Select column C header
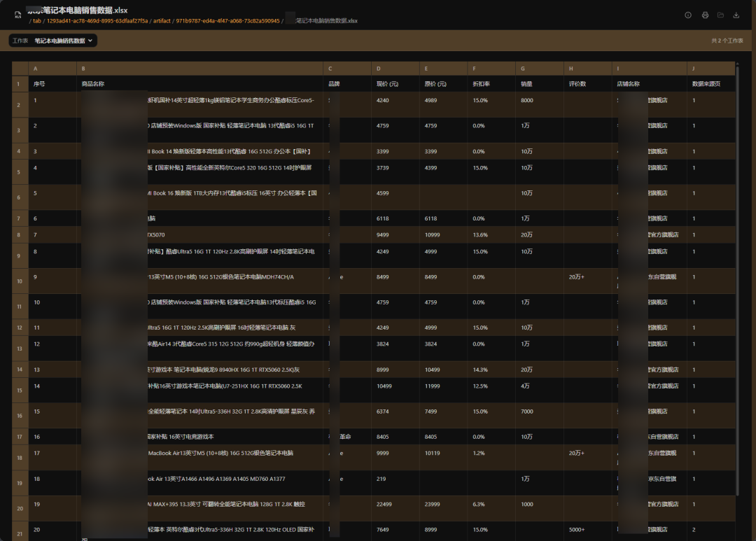The image size is (756, 541). pos(347,69)
